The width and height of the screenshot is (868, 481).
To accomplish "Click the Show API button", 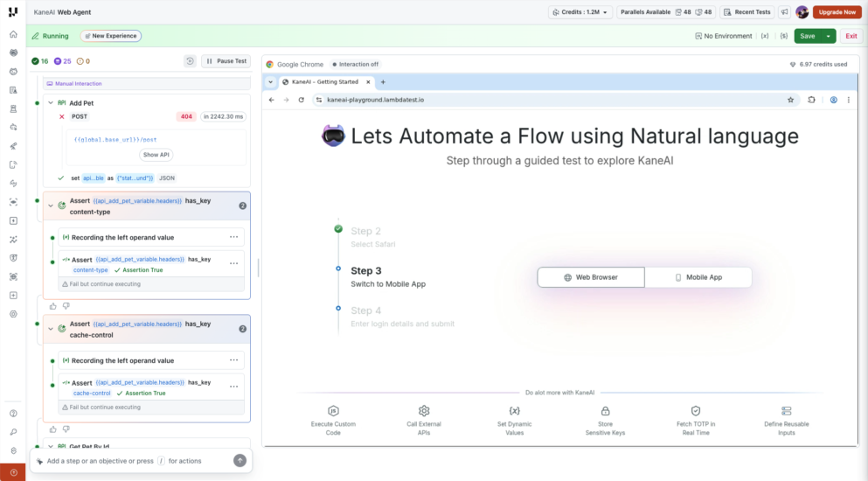I will click(156, 155).
